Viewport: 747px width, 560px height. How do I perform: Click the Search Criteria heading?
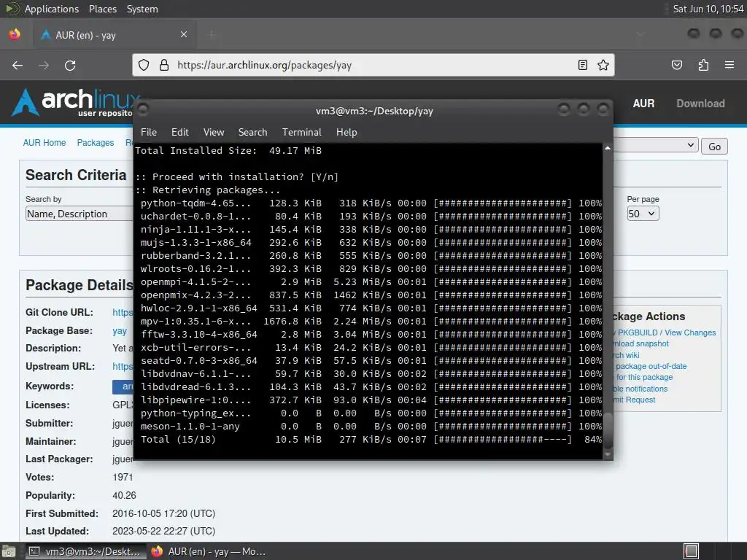(x=76, y=175)
